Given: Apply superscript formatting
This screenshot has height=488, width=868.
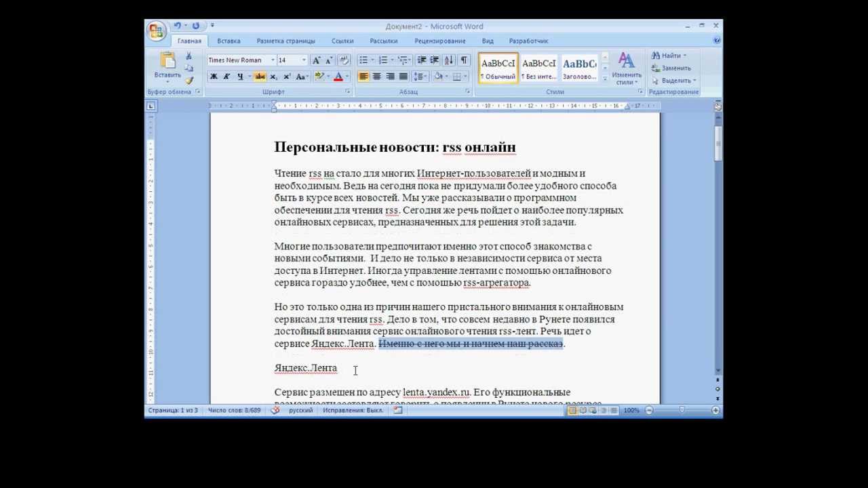Looking at the screenshot, I should [x=287, y=77].
